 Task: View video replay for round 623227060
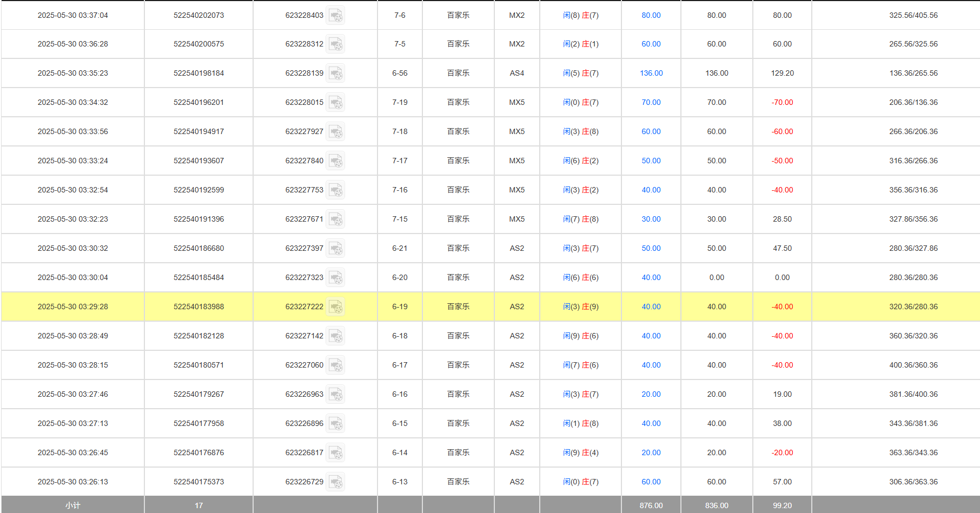coord(335,365)
